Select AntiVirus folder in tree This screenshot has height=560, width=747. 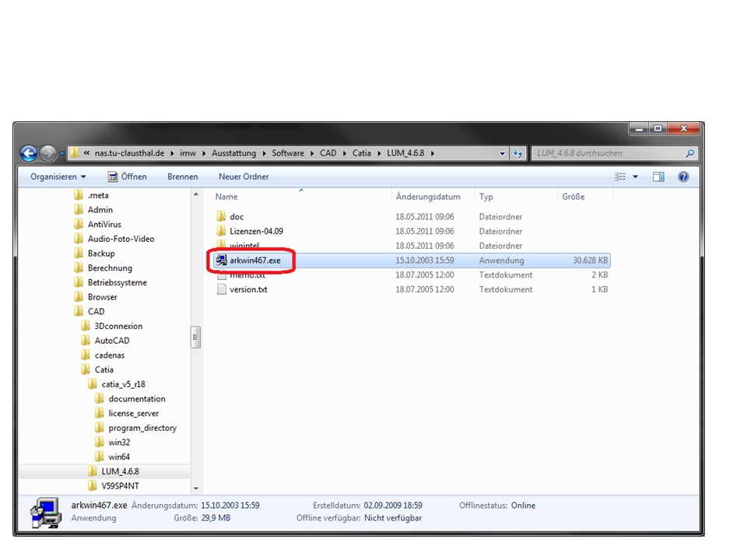coord(104,224)
